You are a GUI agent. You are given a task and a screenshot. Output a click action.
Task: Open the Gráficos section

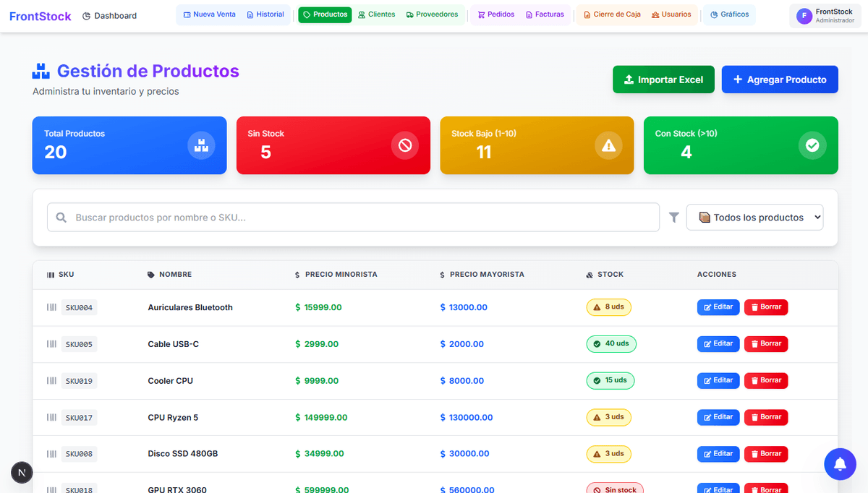click(x=728, y=14)
